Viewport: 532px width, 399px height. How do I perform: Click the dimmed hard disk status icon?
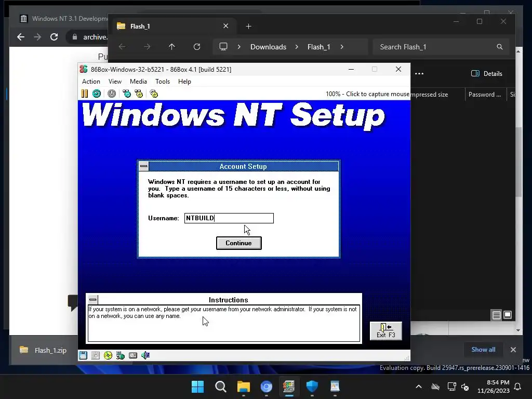[x=96, y=355]
